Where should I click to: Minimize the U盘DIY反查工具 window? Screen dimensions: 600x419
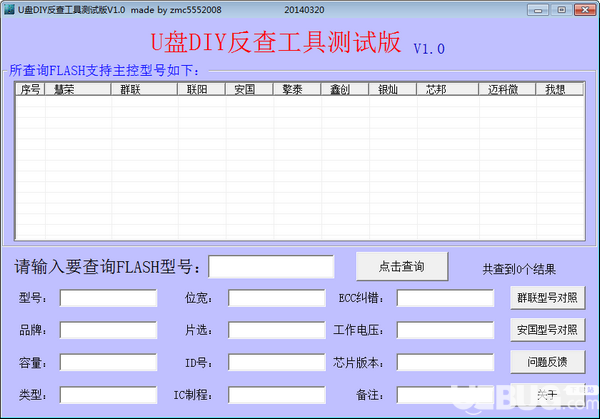(x=538, y=10)
